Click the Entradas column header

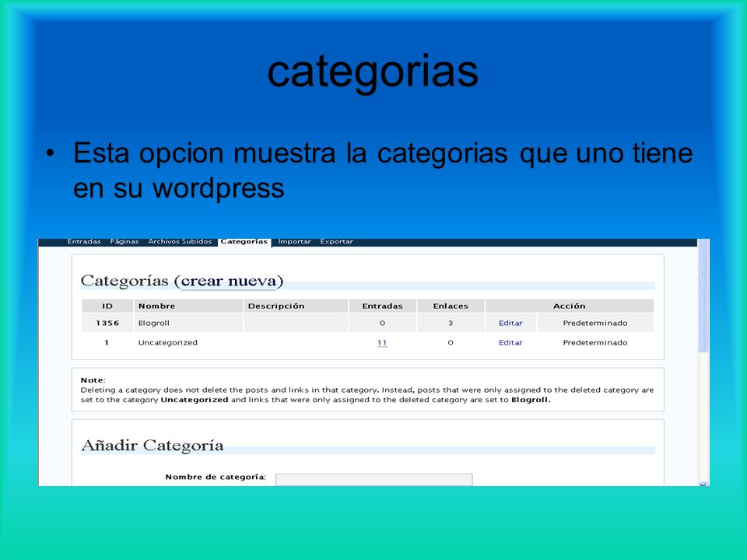pos(382,306)
